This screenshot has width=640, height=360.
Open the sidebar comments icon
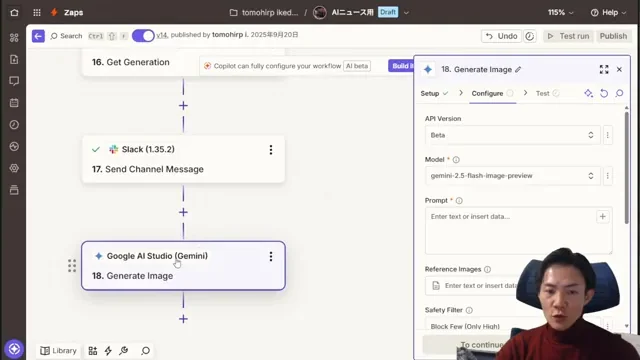pyautogui.click(x=14, y=81)
